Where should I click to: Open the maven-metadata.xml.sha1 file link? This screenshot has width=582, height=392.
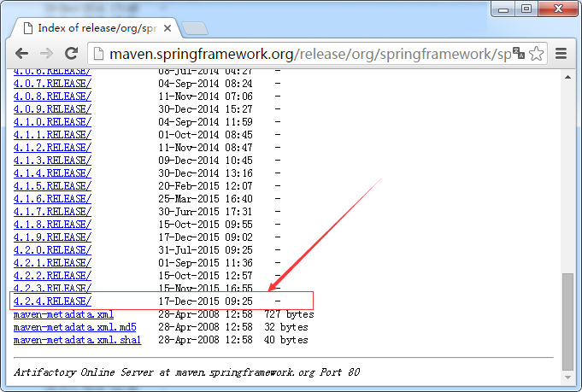point(77,340)
